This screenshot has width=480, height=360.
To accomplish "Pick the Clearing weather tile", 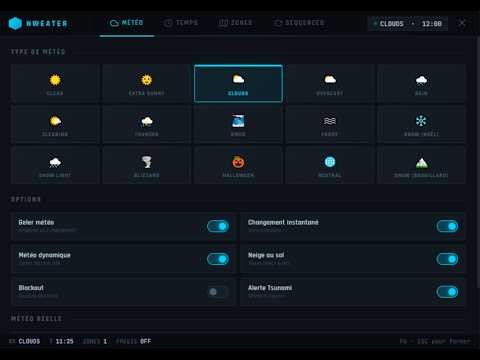I will (x=55, y=124).
